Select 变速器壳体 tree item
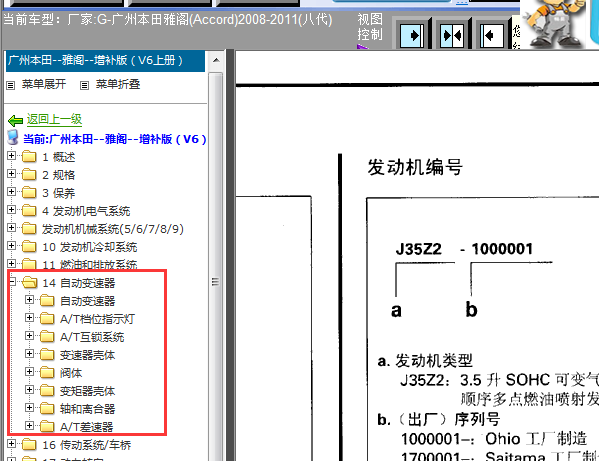The height and width of the screenshot is (461, 599). point(87,355)
